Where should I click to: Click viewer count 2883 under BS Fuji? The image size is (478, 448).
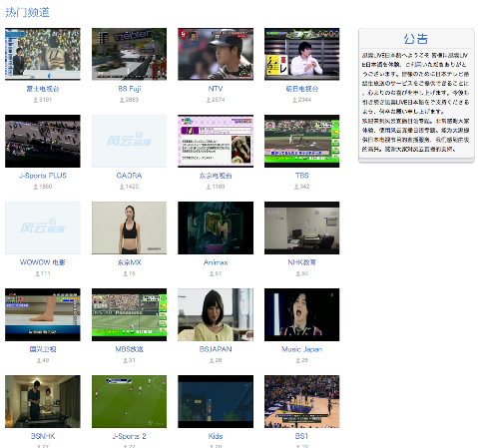pos(132,100)
